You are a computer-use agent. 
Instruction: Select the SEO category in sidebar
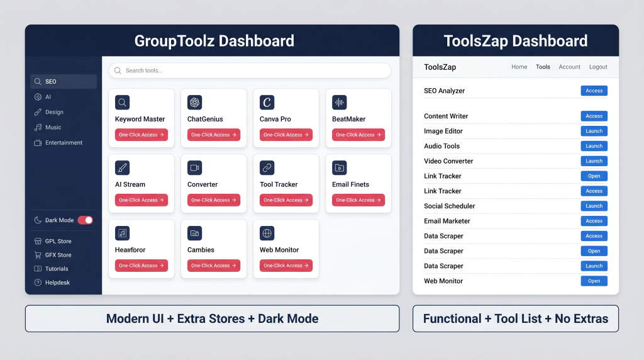pyautogui.click(x=64, y=81)
